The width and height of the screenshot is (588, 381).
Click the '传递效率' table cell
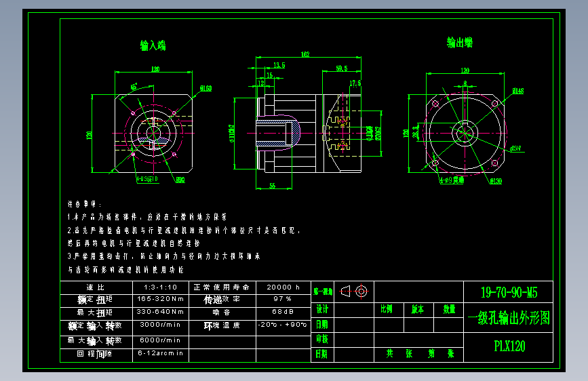(222, 300)
